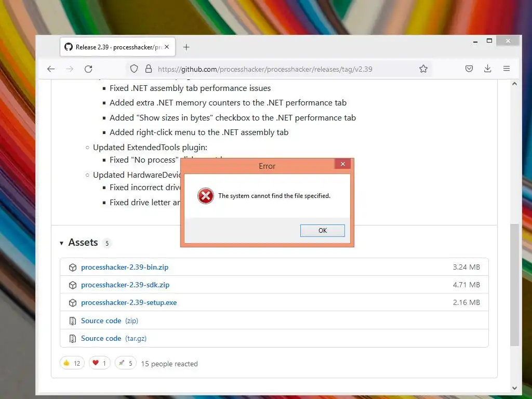Click the rocket reaction 5

pos(126,363)
